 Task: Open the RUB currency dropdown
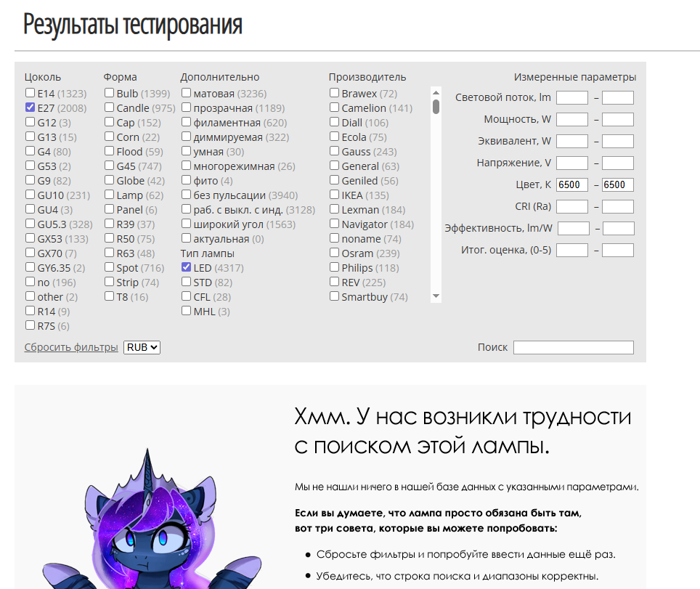(x=142, y=347)
